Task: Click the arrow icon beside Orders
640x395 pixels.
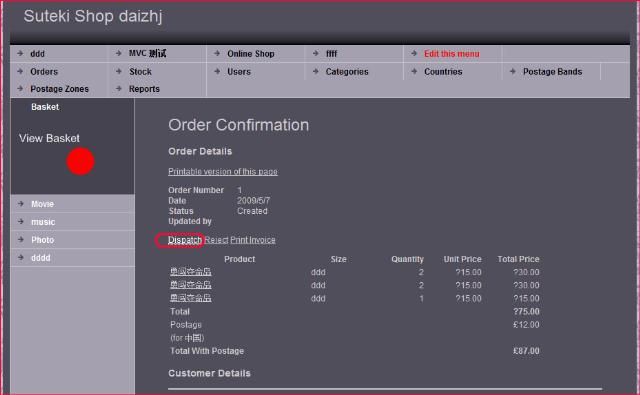Action: click(20, 71)
